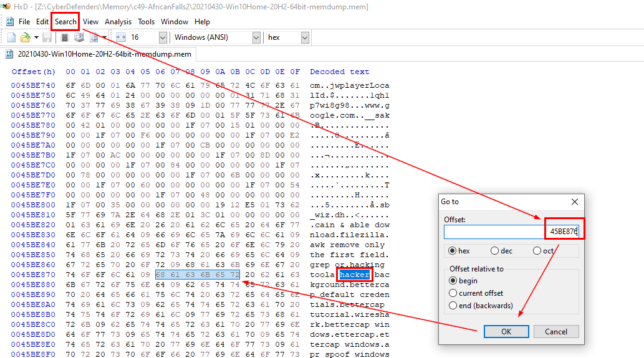Click decoded text 'kground.betterca'
Screen dimensions: 644x358
(x=350, y=284)
